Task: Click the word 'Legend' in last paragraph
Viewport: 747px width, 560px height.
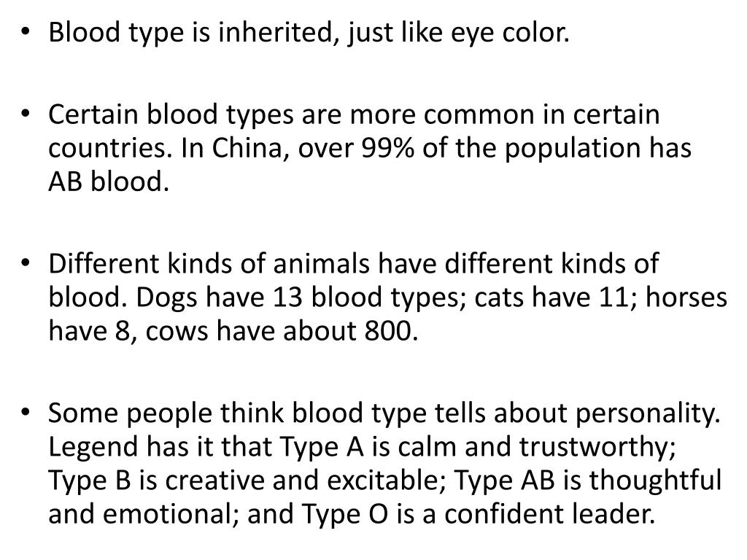Action: click(94, 448)
